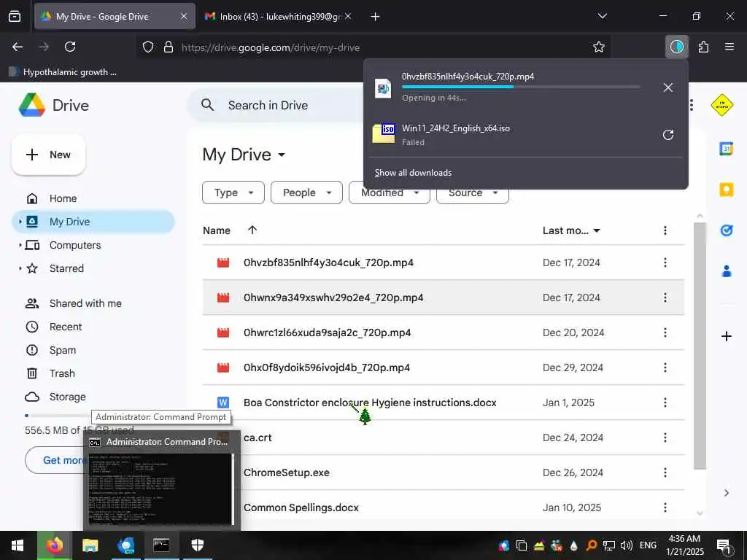Open more actions for the Boa Constrictor document
This screenshot has width=747, height=560.
pos(665,402)
